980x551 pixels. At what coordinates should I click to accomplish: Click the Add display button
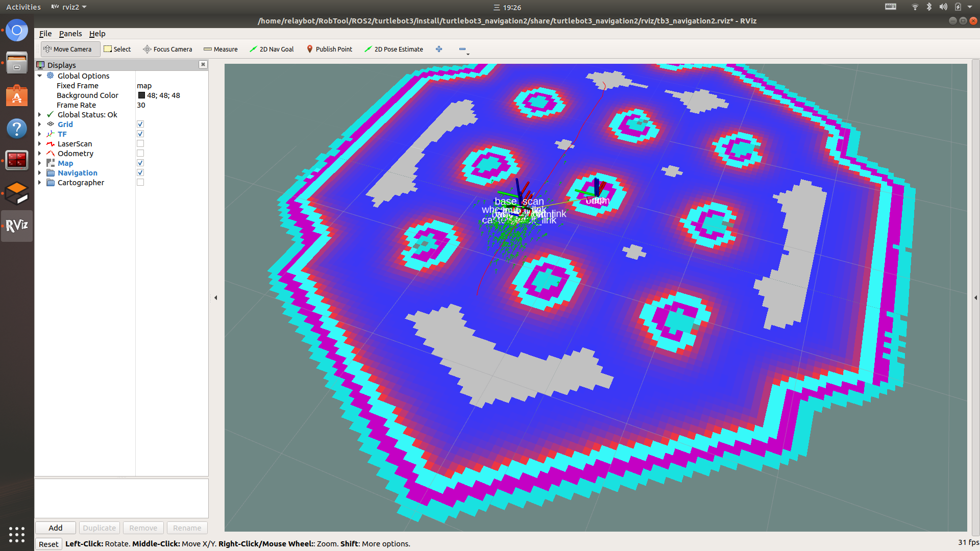point(56,528)
